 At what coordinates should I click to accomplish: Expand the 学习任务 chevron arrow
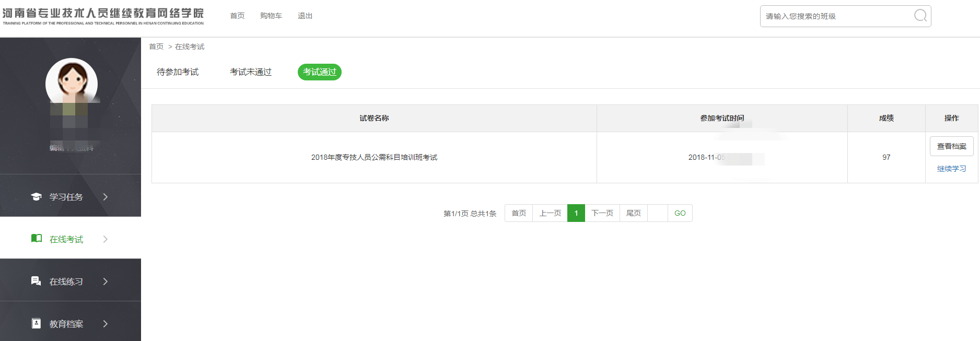coord(106,197)
